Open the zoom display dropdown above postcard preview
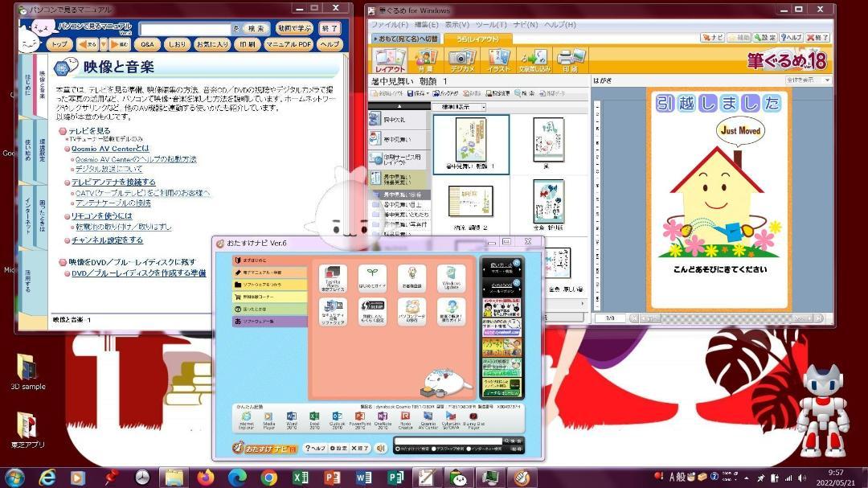Image resolution: width=868 pixels, height=488 pixels. click(x=808, y=80)
